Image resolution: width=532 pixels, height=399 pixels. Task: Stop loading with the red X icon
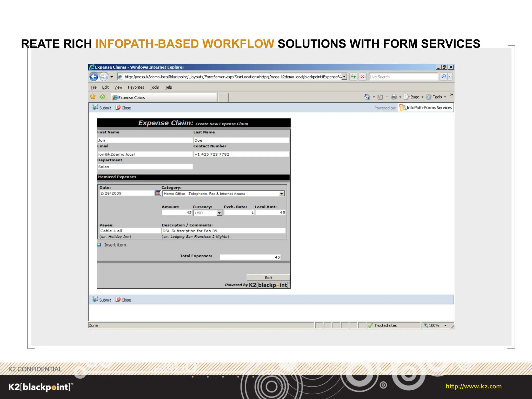(363, 77)
